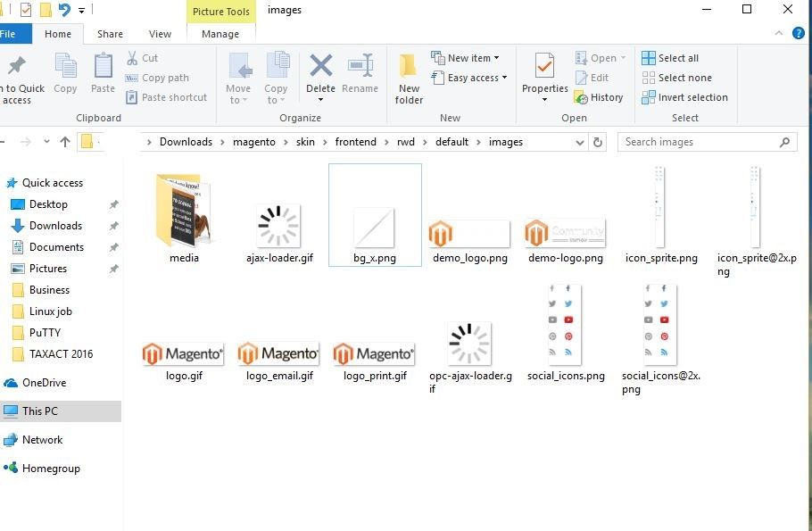Pin to Quick access icon

[17, 65]
